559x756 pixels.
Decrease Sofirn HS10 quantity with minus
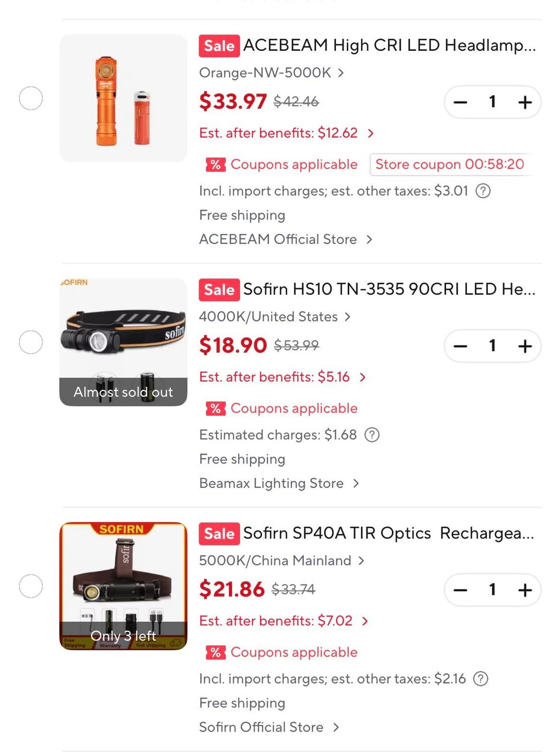(460, 346)
